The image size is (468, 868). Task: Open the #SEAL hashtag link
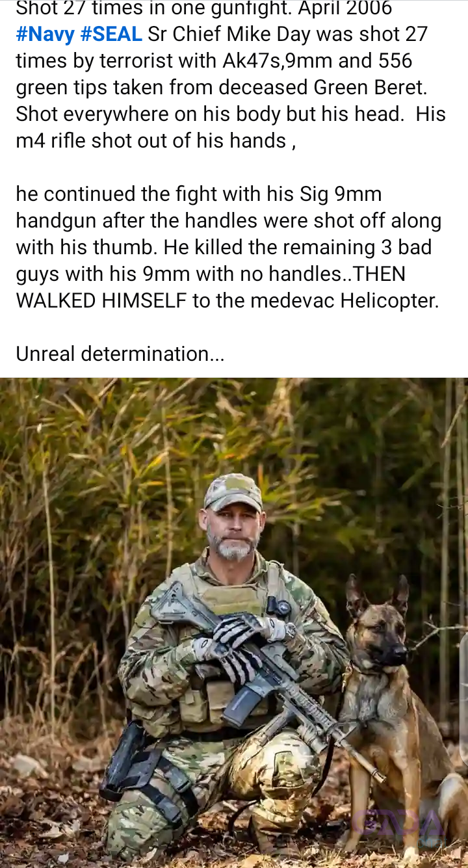click(110, 34)
